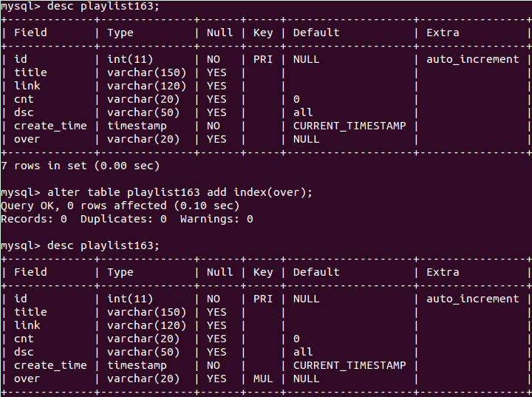The width and height of the screenshot is (532, 397).
Task: Click the 'PRI' key in the second table
Action: click(x=263, y=299)
